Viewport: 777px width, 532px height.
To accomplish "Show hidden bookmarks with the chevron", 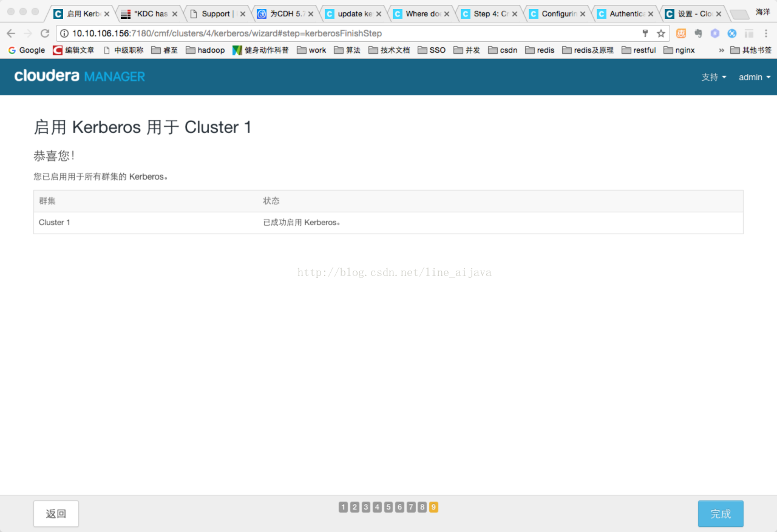I will [x=722, y=50].
